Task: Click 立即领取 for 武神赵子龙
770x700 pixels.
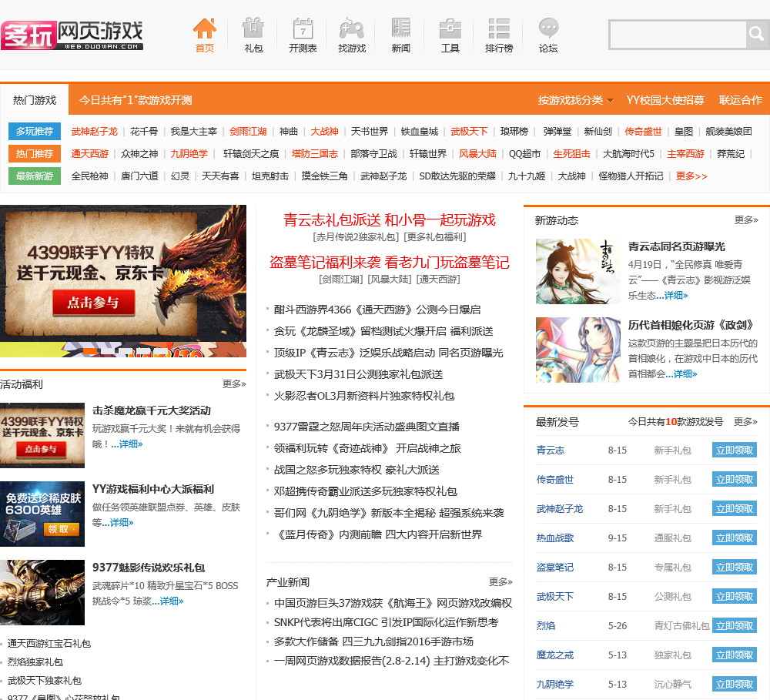Action: click(x=734, y=508)
